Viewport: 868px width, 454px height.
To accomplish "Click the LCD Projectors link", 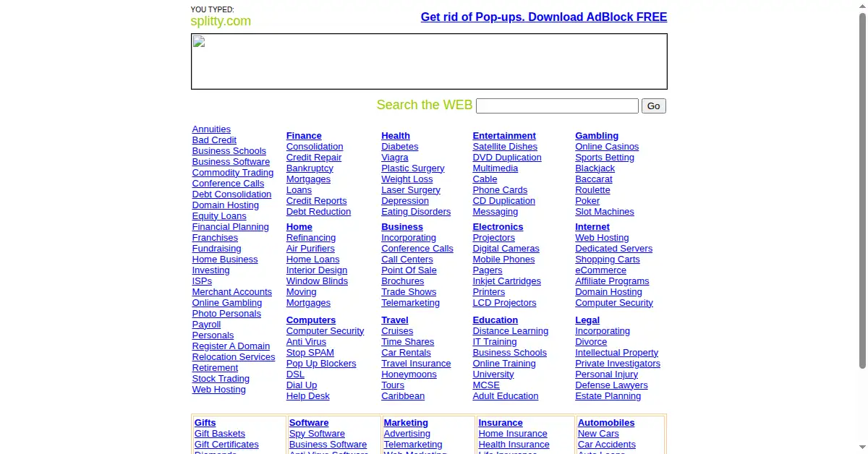I will click(x=505, y=303).
